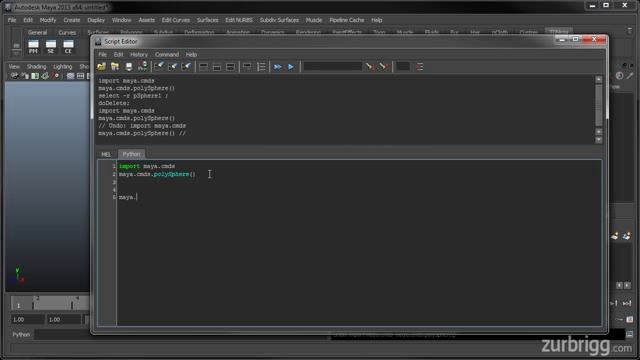Show only the input pane
Viewport: 640px width, 360px height.
pyautogui.click(x=217, y=67)
